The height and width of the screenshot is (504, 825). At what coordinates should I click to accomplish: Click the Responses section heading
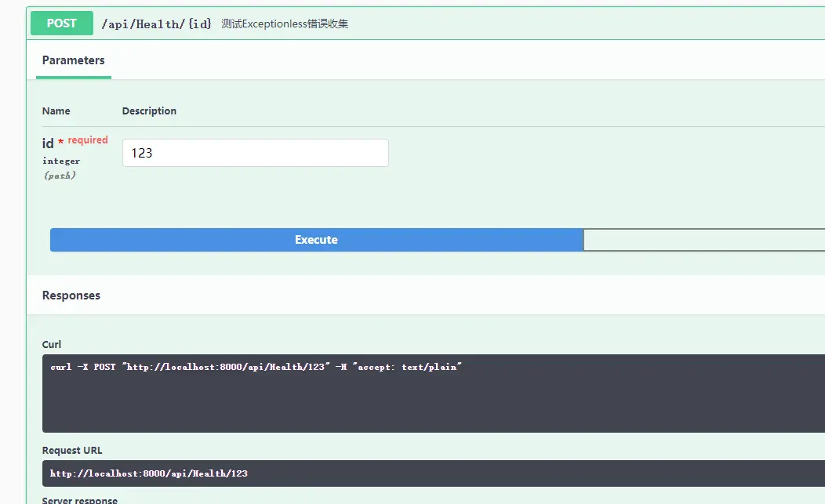click(71, 296)
